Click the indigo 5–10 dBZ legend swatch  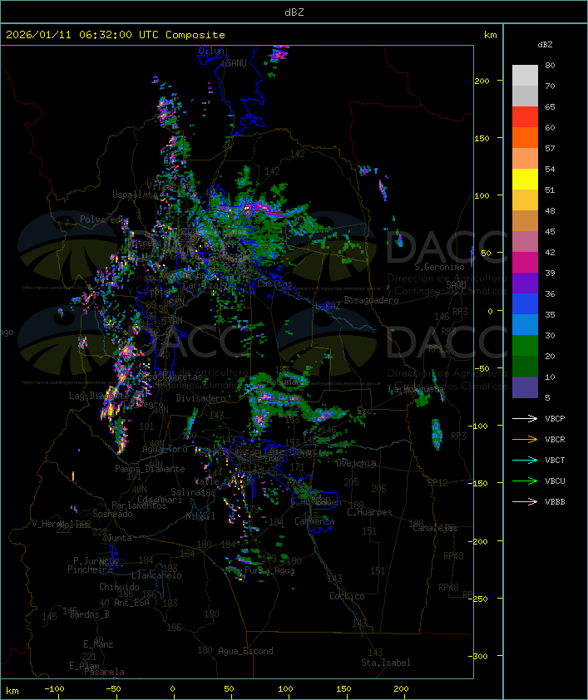click(525, 387)
